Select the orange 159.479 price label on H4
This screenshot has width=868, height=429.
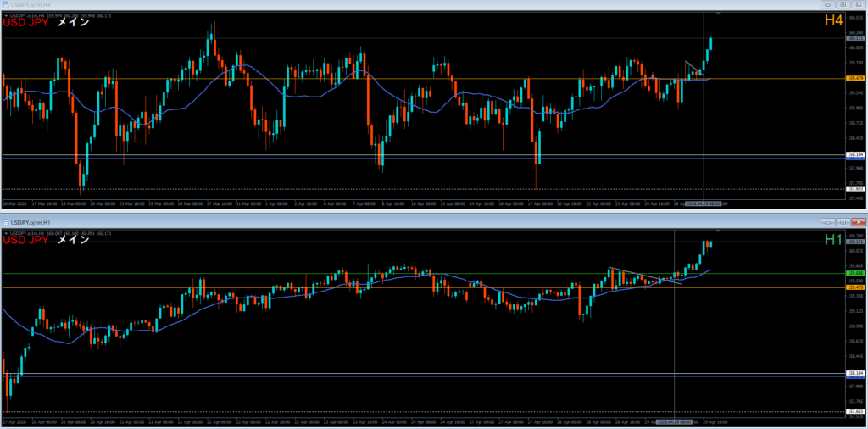tap(855, 79)
